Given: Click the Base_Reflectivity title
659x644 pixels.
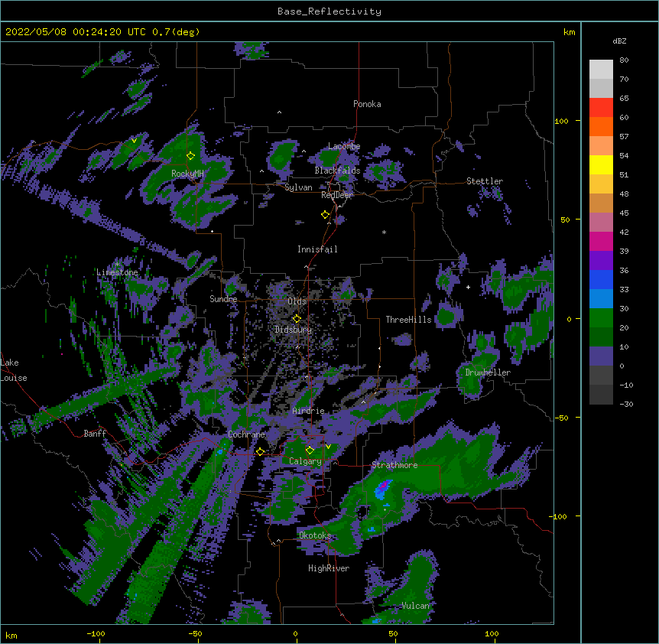Looking at the screenshot, I should (x=329, y=11).
